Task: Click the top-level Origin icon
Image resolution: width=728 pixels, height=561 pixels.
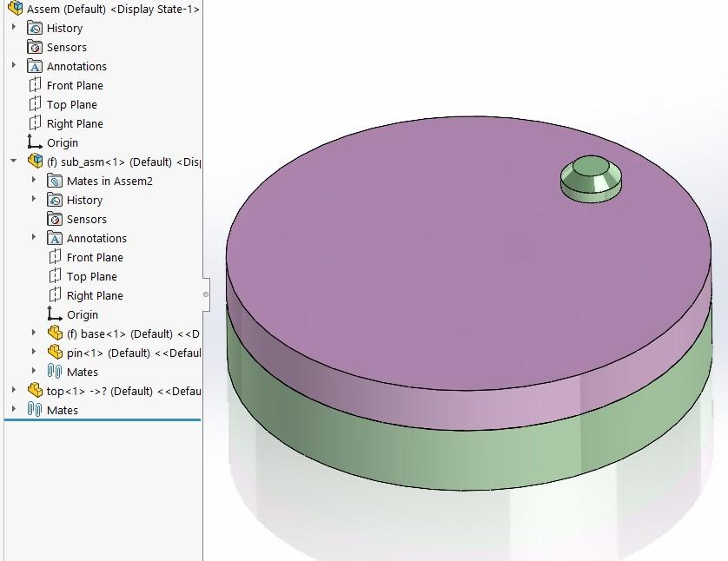Action: point(35,142)
